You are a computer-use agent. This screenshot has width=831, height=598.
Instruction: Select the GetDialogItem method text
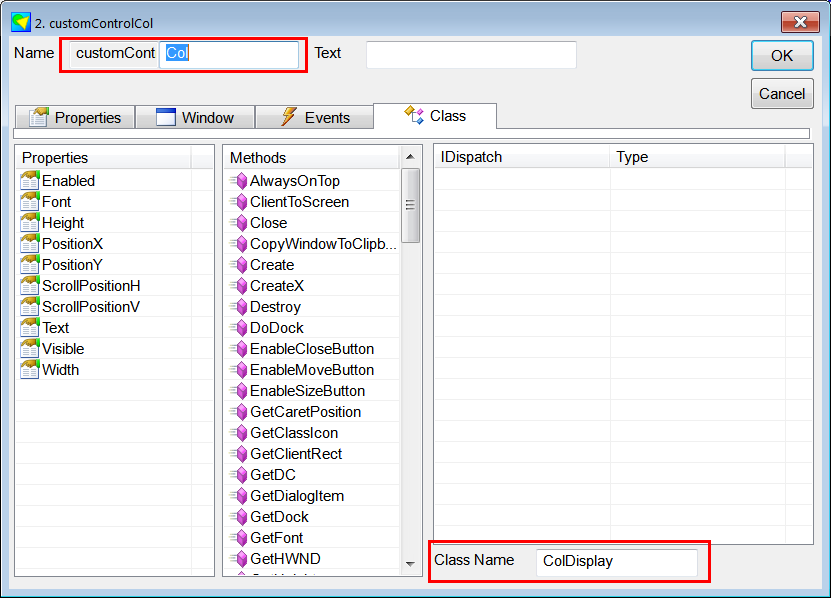[x=297, y=496]
